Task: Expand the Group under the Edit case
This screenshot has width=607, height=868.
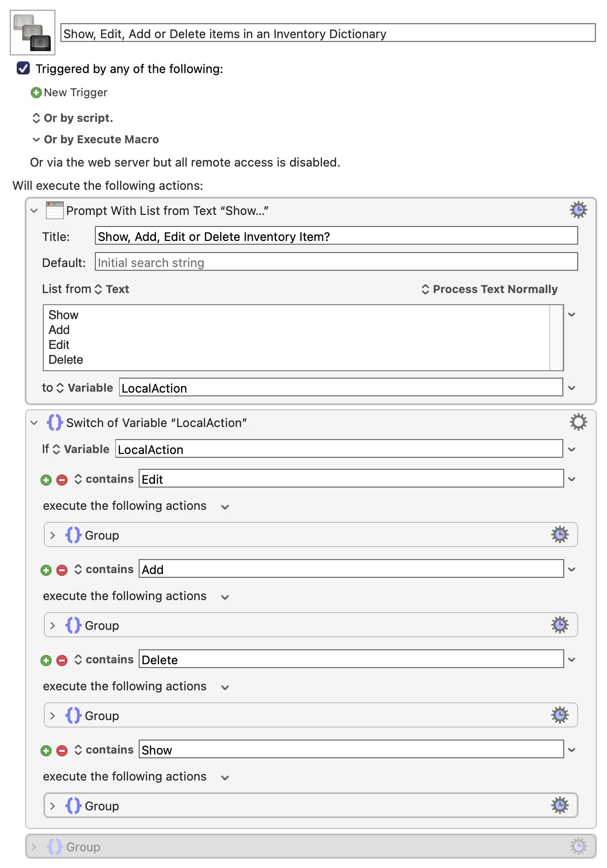Action: click(53, 535)
